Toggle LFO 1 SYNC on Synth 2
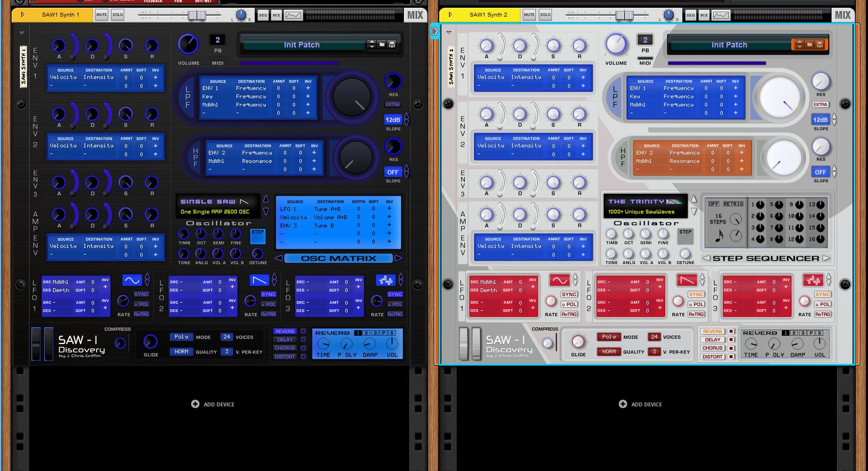Image resolution: width=868 pixels, height=471 pixels. pos(569,294)
